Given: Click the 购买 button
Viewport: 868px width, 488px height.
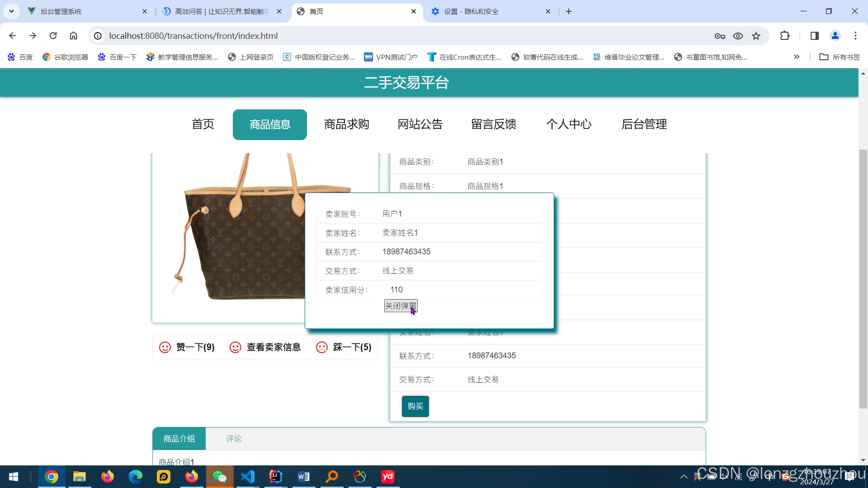Looking at the screenshot, I should [415, 406].
